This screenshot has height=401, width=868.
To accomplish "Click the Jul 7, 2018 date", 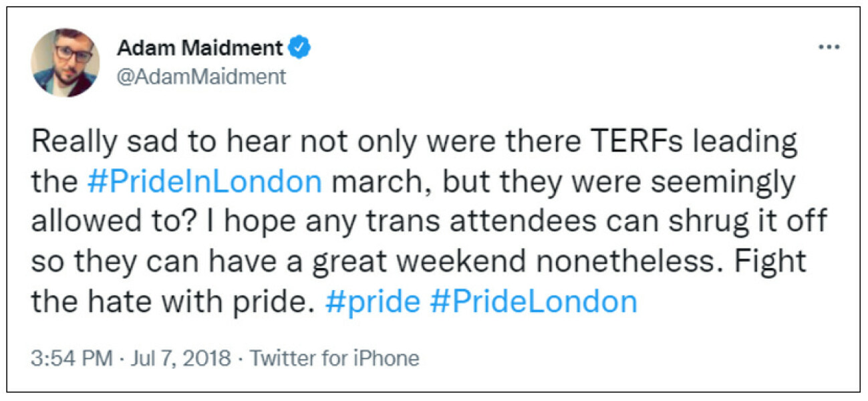I will (x=180, y=359).
